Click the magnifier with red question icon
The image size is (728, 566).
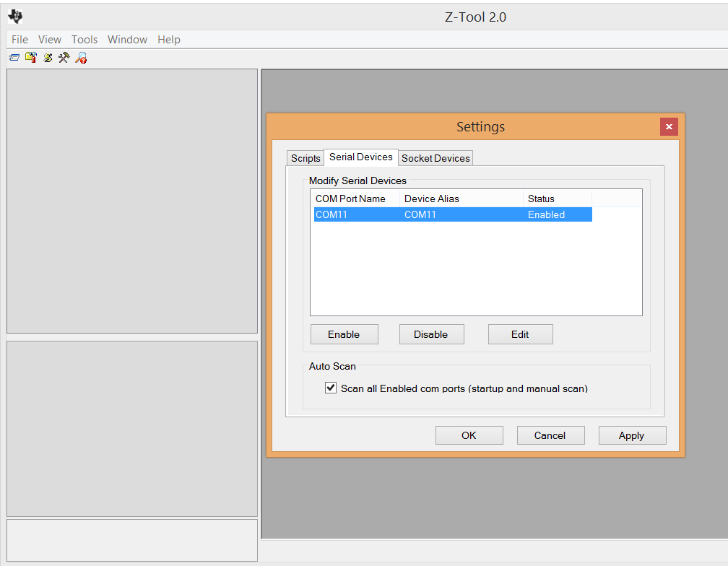pos(81,58)
